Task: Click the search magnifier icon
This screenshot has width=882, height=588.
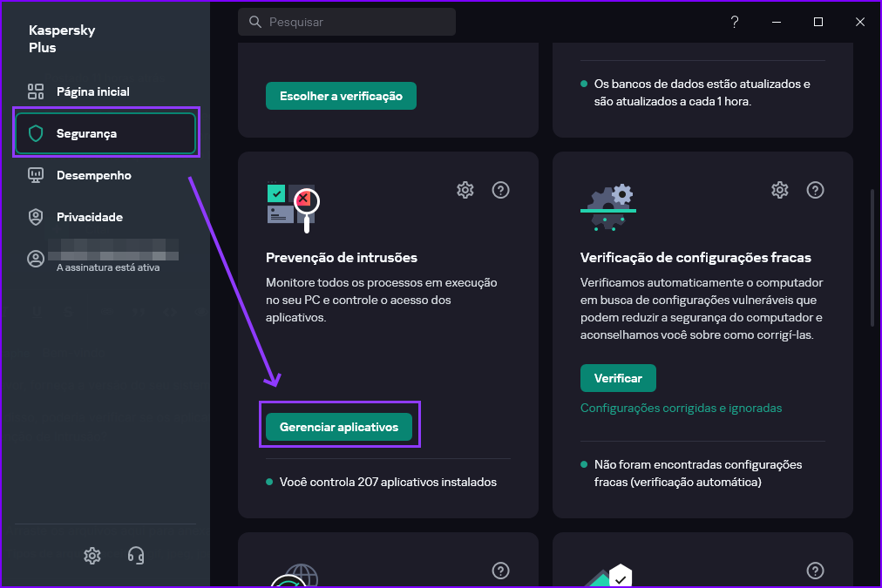Action: click(254, 22)
